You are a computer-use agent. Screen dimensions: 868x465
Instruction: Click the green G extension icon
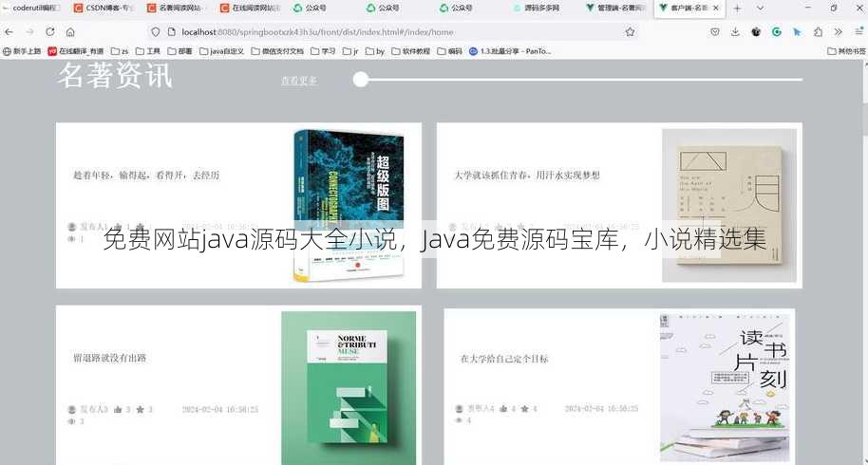(x=777, y=32)
